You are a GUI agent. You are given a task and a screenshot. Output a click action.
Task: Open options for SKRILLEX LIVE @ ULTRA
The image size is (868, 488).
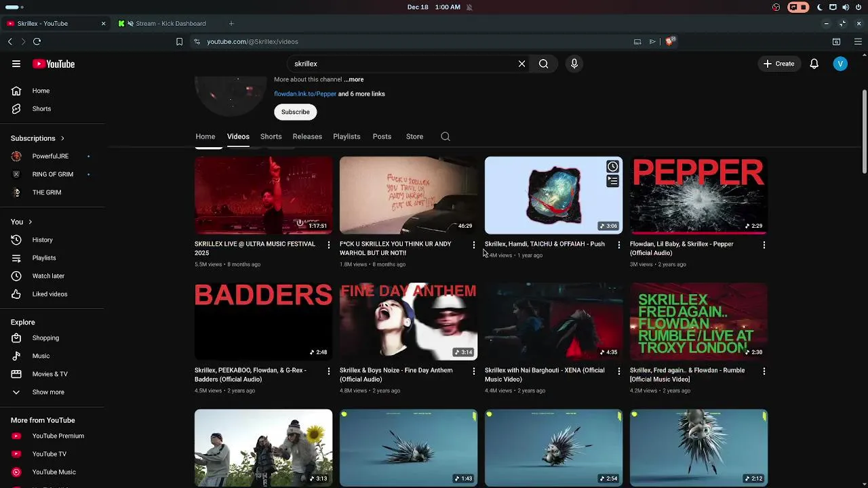click(329, 245)
